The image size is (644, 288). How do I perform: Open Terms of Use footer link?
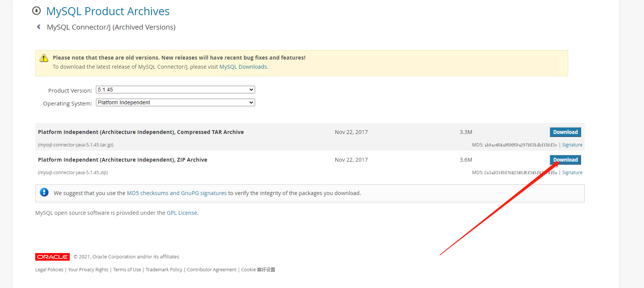[127, 270]
